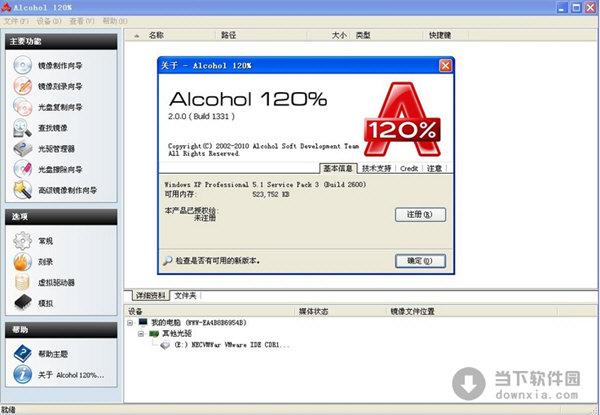
Task: Click the sort arrow in the list header
Action: pos(137,36)
